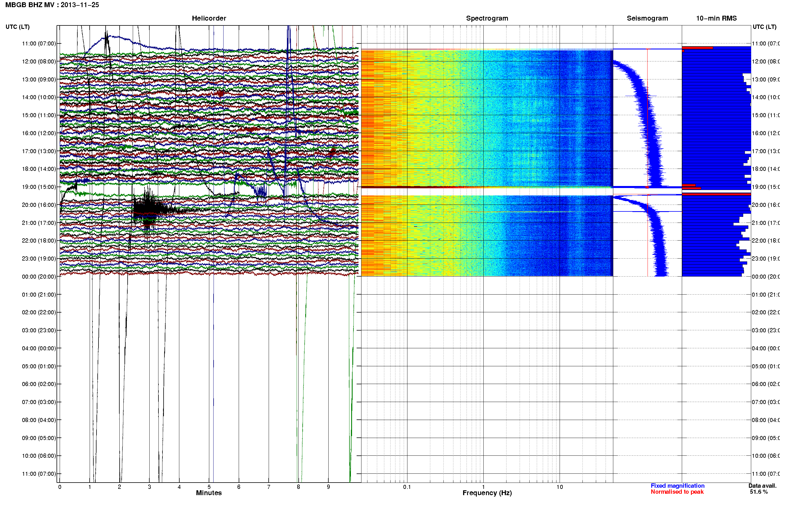Click the left '06:00 (02:00)' time label
The height and width of the screenshot is (508, 812).
tap(39, 384)
